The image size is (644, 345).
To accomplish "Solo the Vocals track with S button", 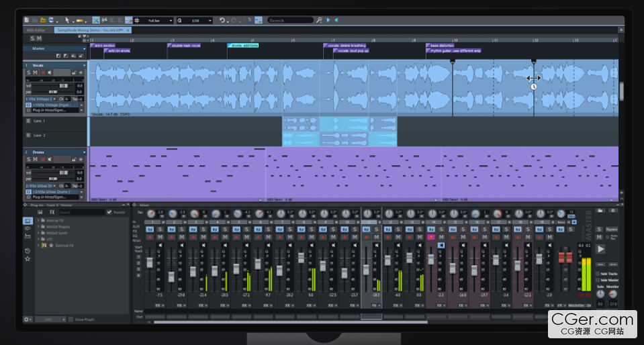I will coord(29,72).
